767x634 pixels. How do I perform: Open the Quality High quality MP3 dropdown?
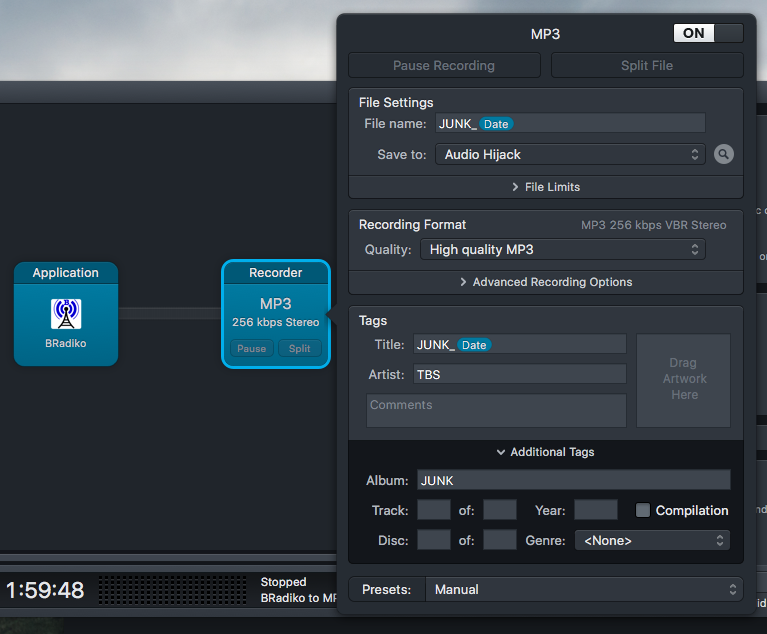pyautogui.click(x=563, y=249)
